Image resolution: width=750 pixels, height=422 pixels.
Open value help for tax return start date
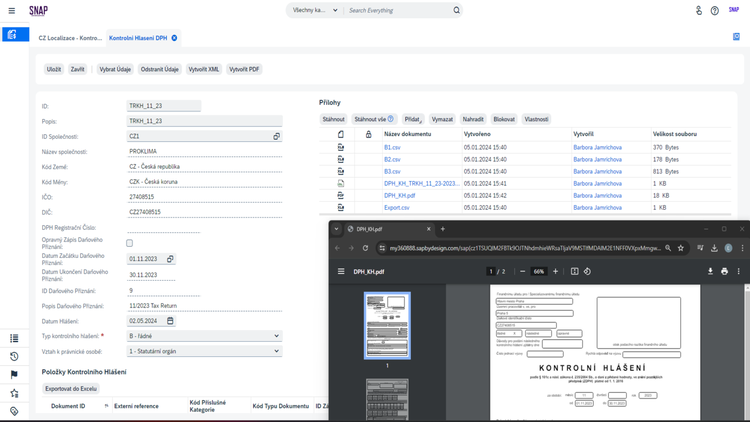click(x=170, y=259)
